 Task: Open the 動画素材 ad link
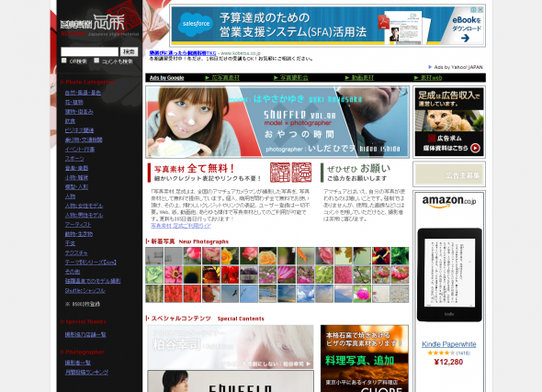click(359, 78)
